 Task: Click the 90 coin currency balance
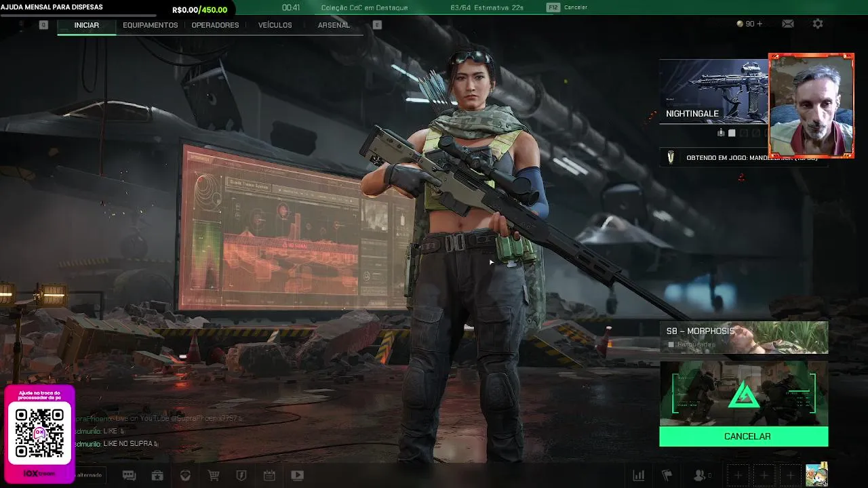[749, 24]
